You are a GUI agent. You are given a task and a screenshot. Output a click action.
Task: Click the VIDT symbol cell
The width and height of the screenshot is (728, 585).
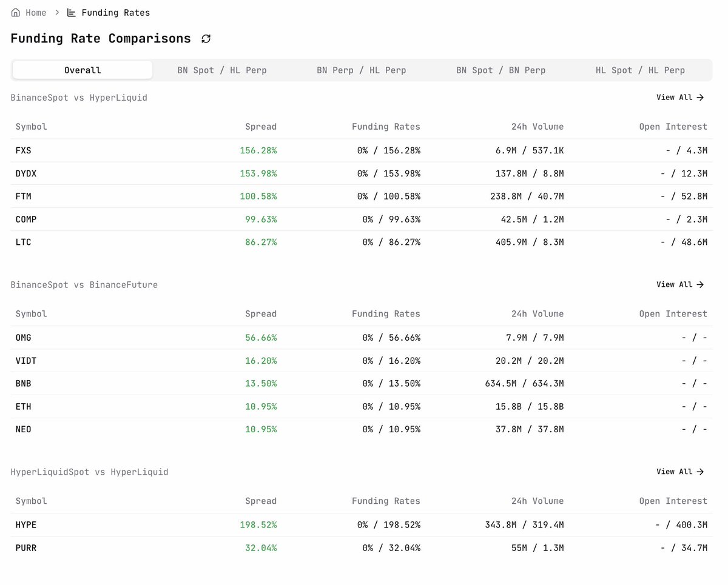tap(26, 361)
